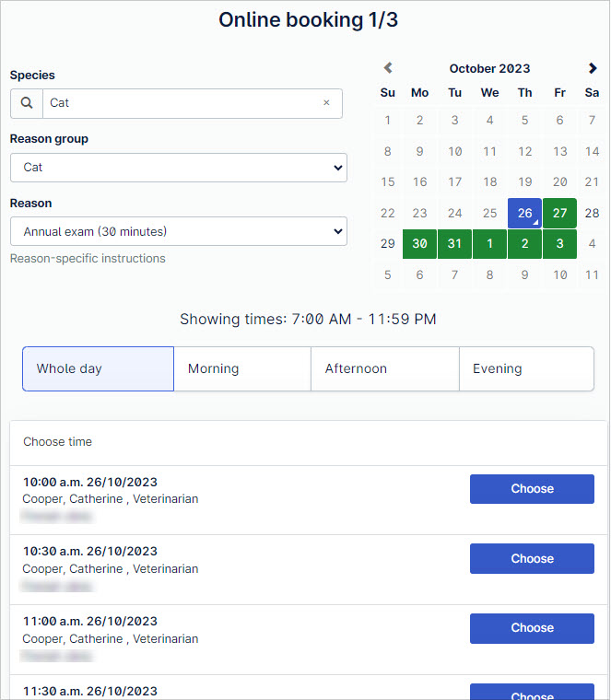Select October 27 in the calendar
The width and height of the screenshot is (611, 700).
point(559,213)
